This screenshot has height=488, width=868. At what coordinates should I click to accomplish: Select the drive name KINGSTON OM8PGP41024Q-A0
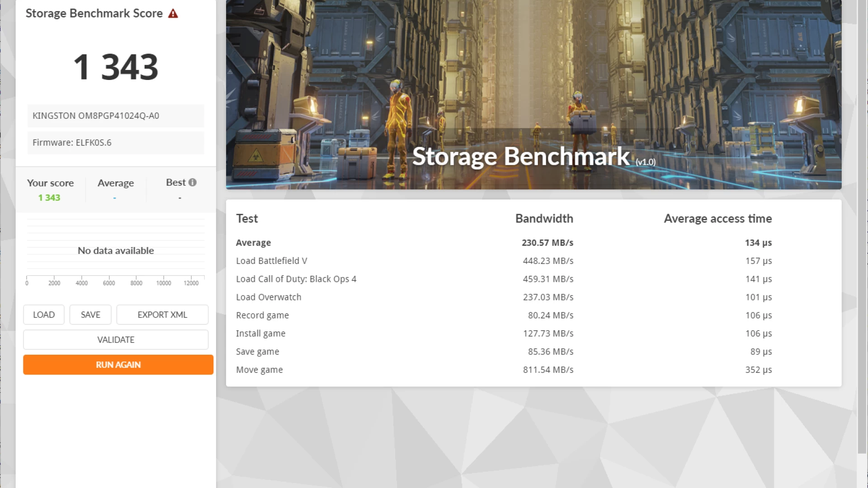point(96,116)
